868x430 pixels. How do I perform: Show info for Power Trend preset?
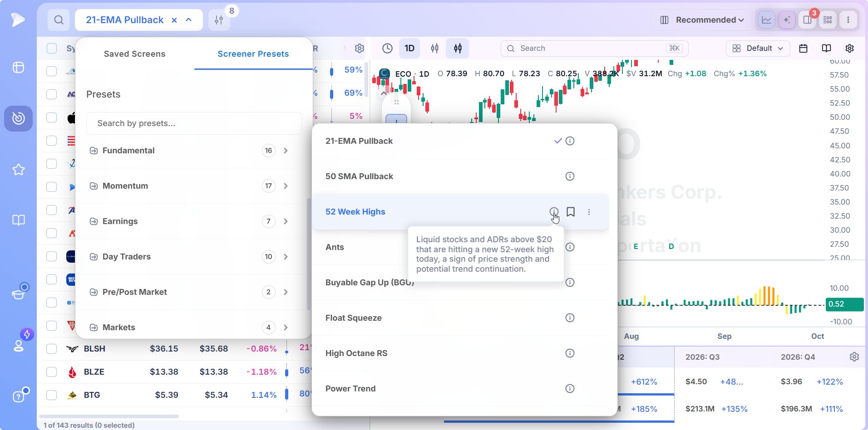click(570, 389)
